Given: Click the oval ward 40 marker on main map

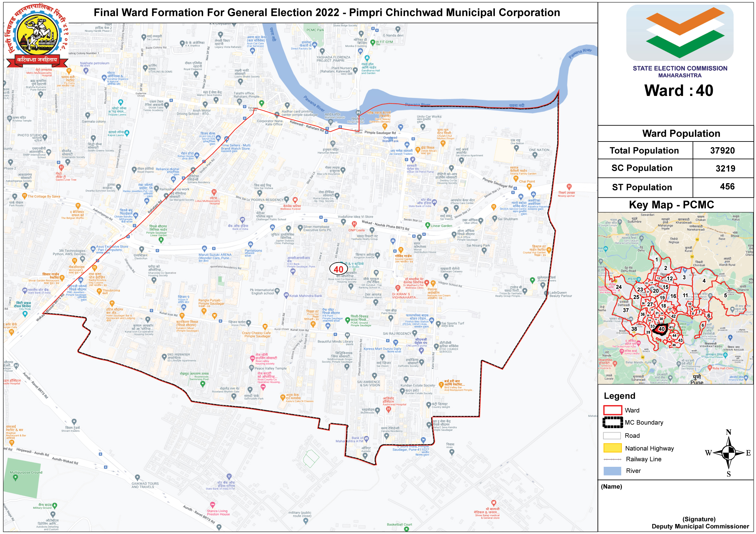Looking at the screenshot, I should (338, 269).
